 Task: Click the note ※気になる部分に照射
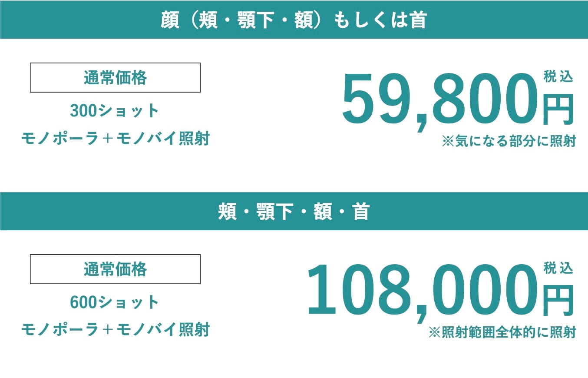[x=509, y=141]
